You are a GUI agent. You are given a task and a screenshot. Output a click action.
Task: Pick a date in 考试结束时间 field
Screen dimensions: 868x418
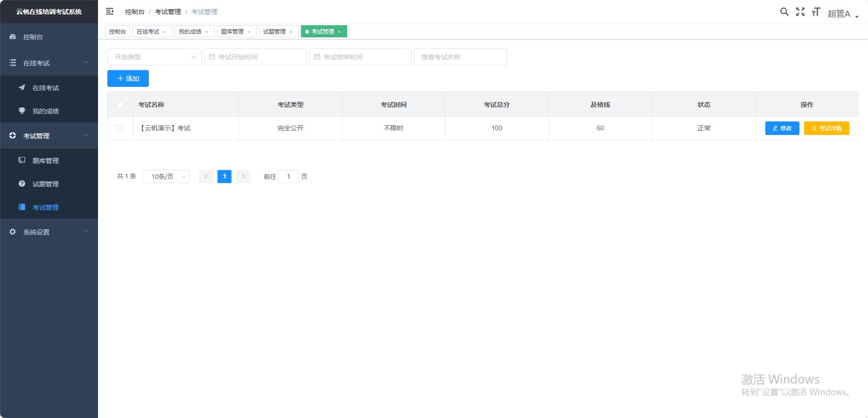click(x=360, y=57)
